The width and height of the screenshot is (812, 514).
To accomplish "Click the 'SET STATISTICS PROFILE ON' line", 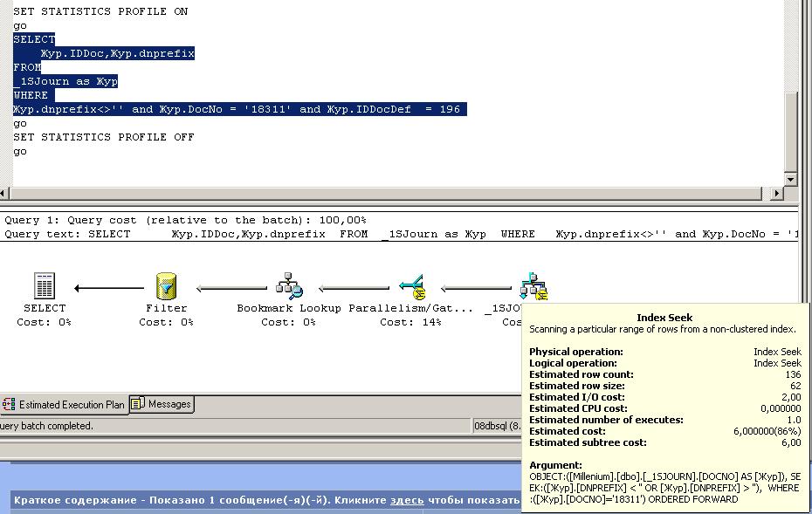I will (x=100, y=11).
